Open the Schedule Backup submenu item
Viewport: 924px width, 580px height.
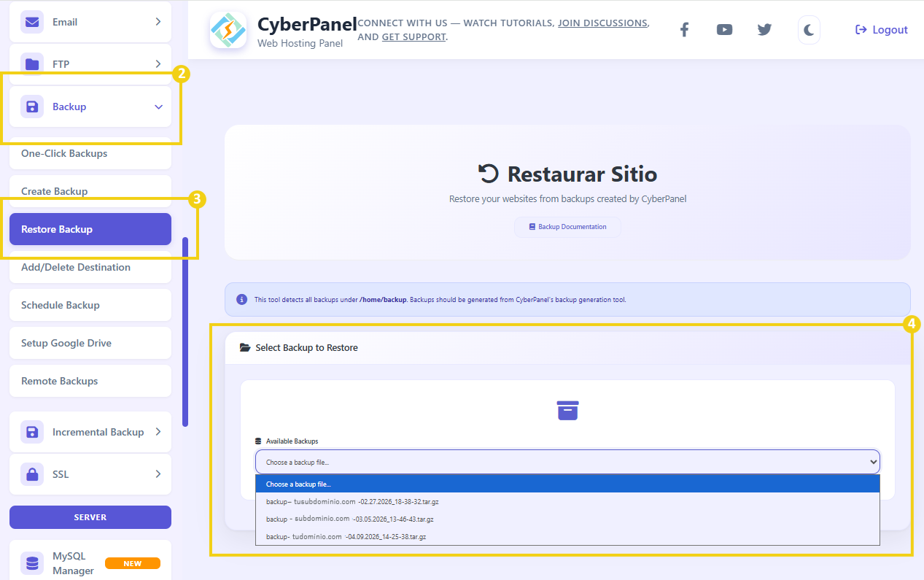(90, 305)
